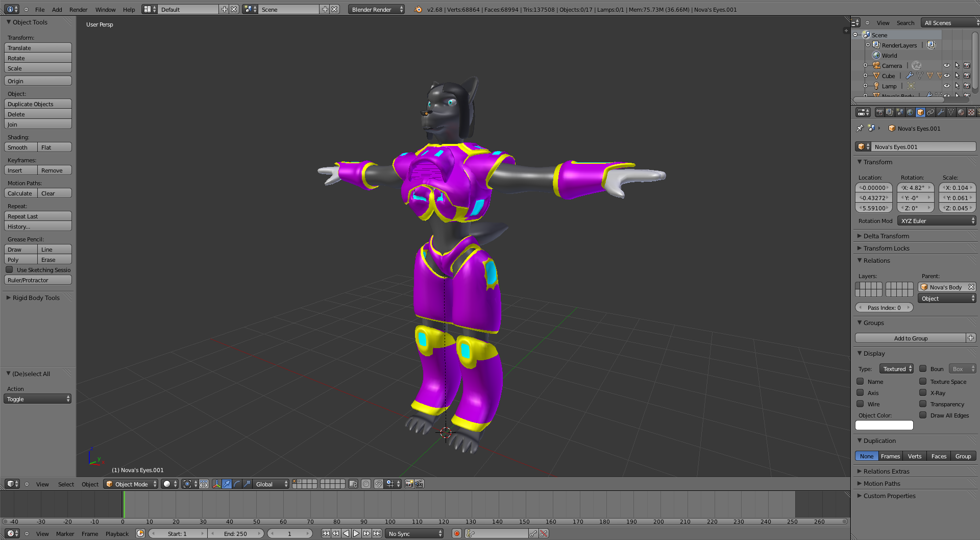This screenshot has width=980, height=540.
Task: Open the Object Data properties tab
Action: pyautogui.click(x=951, y=112)
